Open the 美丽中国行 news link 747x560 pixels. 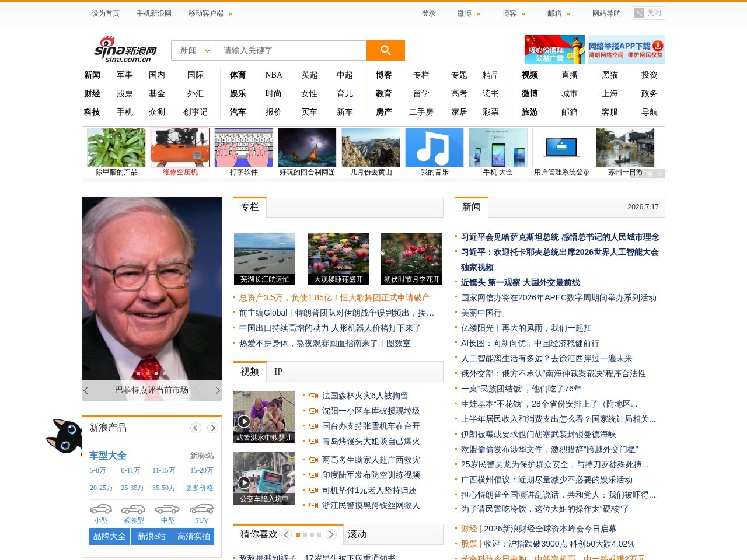(481, 313)
